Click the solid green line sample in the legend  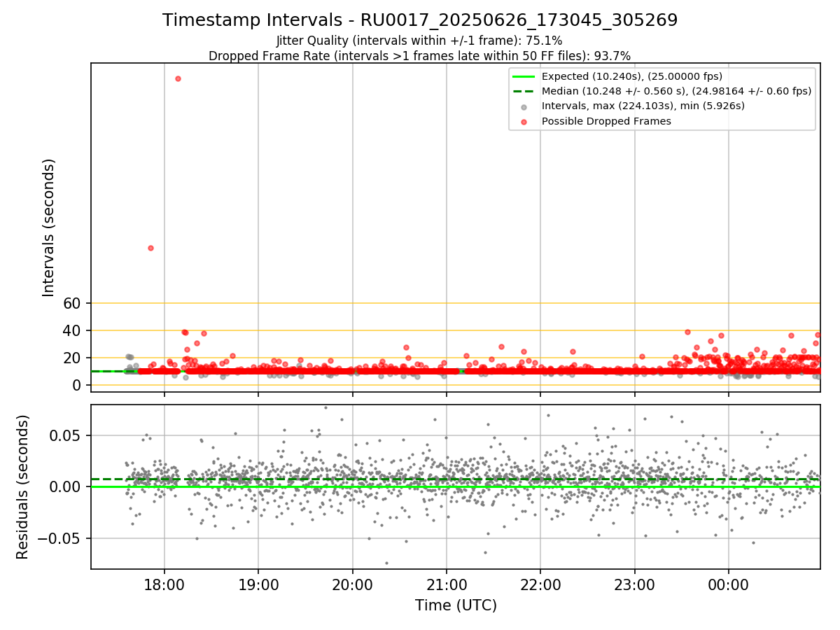pyautogui.click(x=524, y=76)
